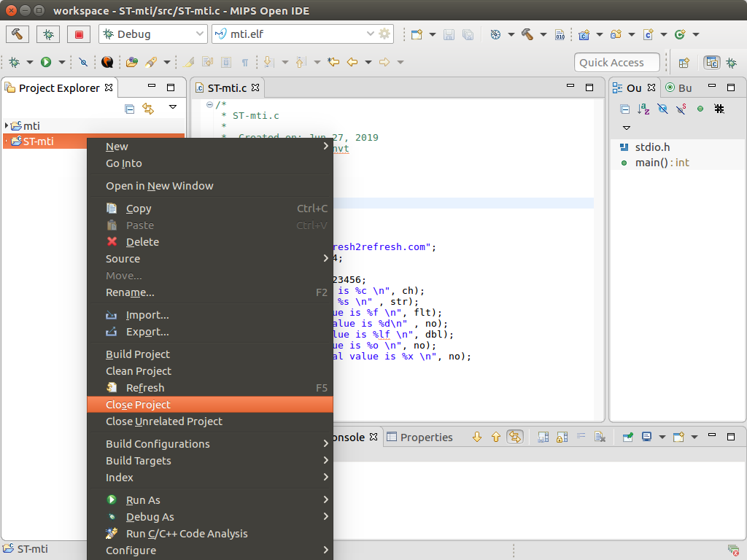
Task: Click the Debug bug icon in second toolbar
Action: click(x=15, y=62)
